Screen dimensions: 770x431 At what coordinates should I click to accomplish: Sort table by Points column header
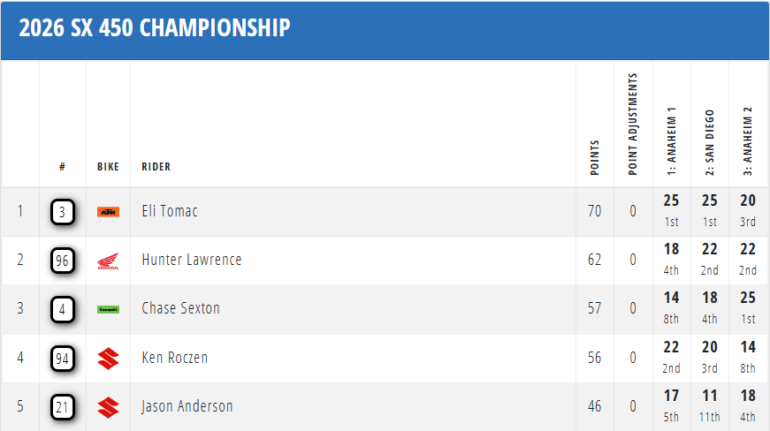[x=595, y=158]
